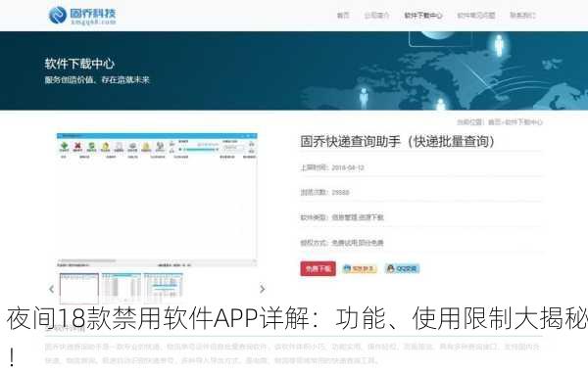
Task: Open the 公司简介 navigation item
Action: click(x=376, y=16)
